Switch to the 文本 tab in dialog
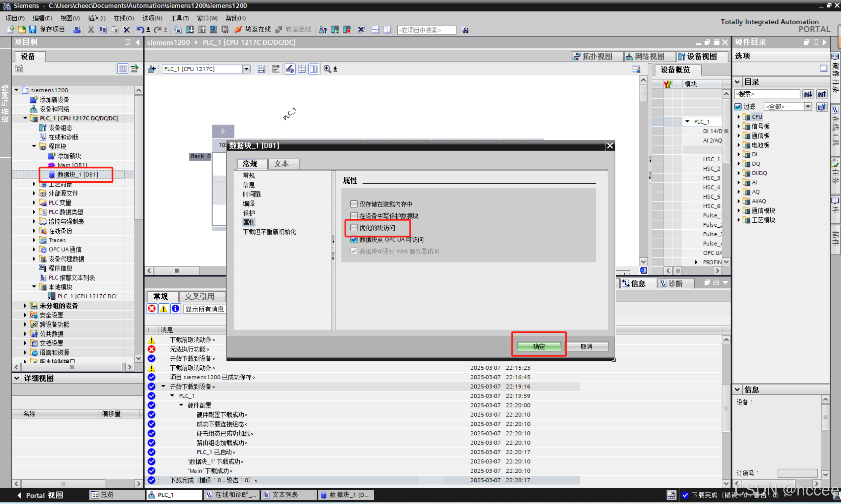Image resolution: width=841 pixels, height=504 pixels. click(282, 164)
